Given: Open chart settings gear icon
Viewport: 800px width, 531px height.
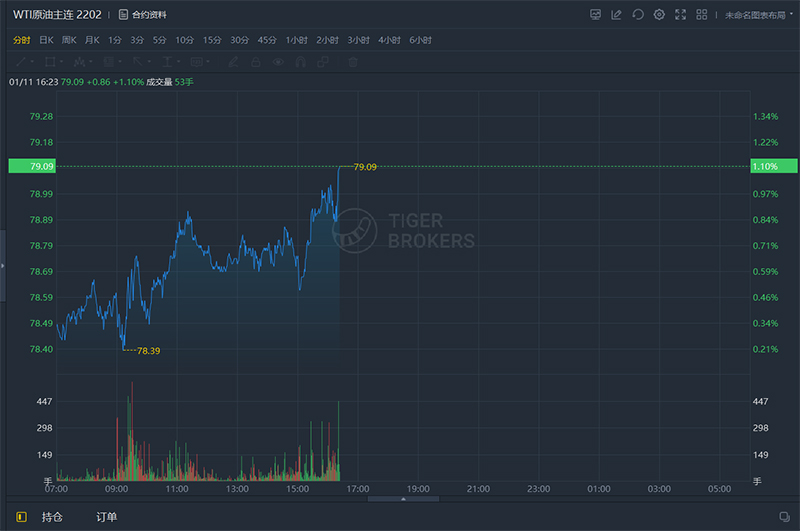Looking at the screenshot, I should pyautogui.click(x=659, y=15).
